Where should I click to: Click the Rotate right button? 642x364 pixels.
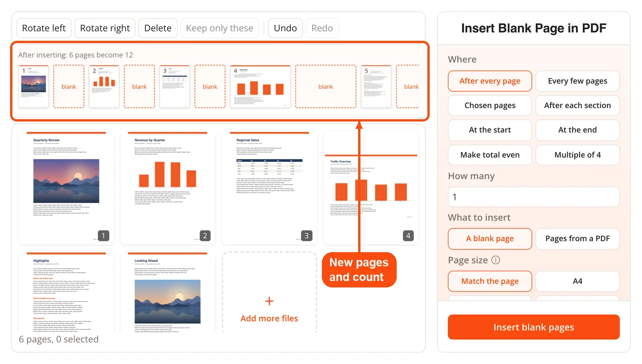[105, 28]
